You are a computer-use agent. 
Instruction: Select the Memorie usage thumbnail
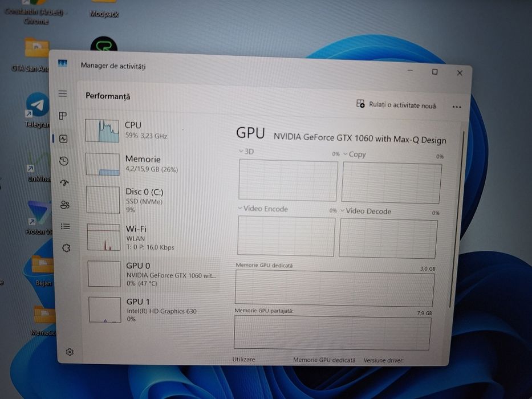click(x=103, y=164)
